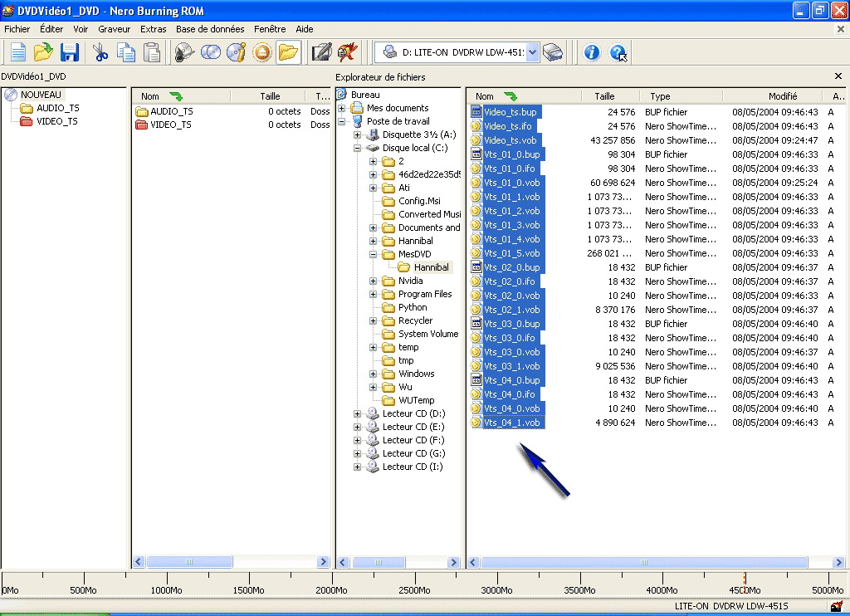
Task: Open the Fenêtre menu
Action: click(x=270, y=29)
